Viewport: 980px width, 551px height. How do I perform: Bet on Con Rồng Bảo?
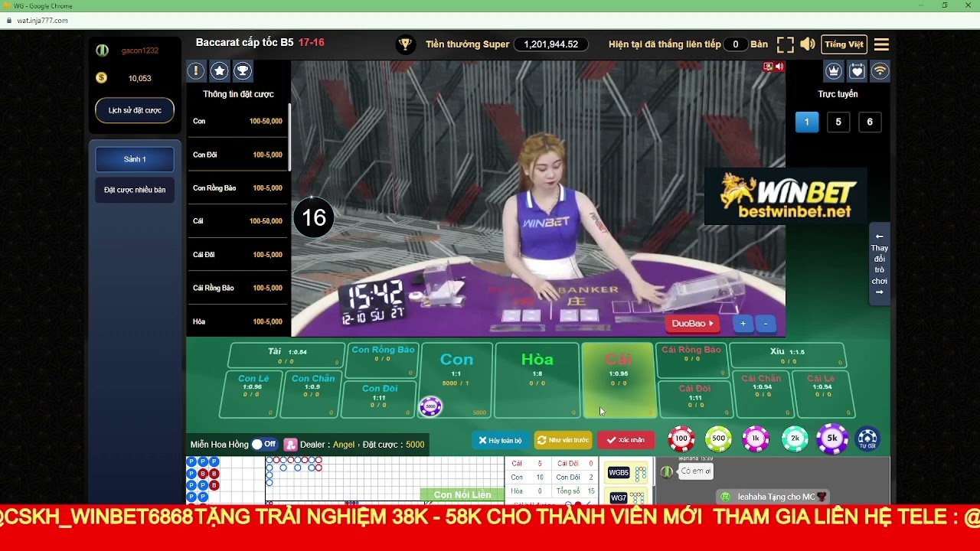382,360
